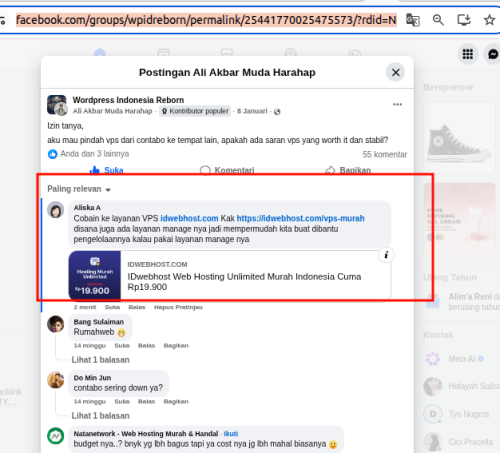Image resolution: width=500 pixels, height=453 pixels.
Task: Open the IDwebhost link preview thumbnail
Action: (x=95, y=276)
